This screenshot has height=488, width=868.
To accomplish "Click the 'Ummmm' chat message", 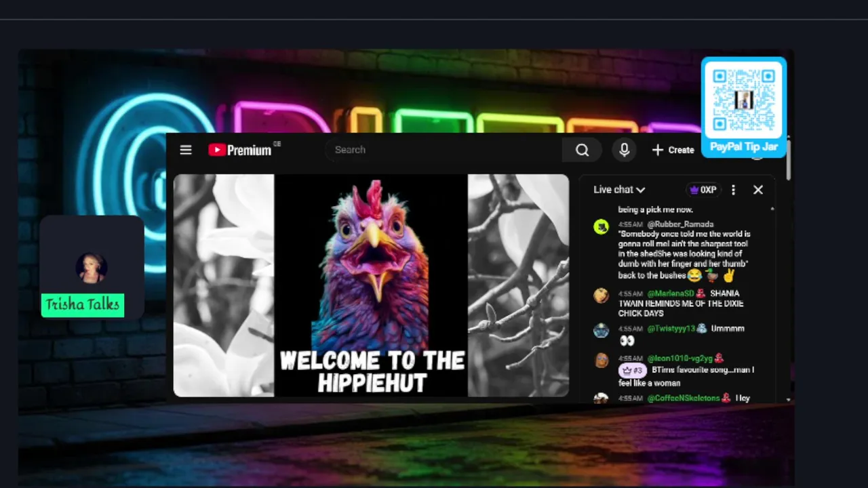I will point(728,328).
